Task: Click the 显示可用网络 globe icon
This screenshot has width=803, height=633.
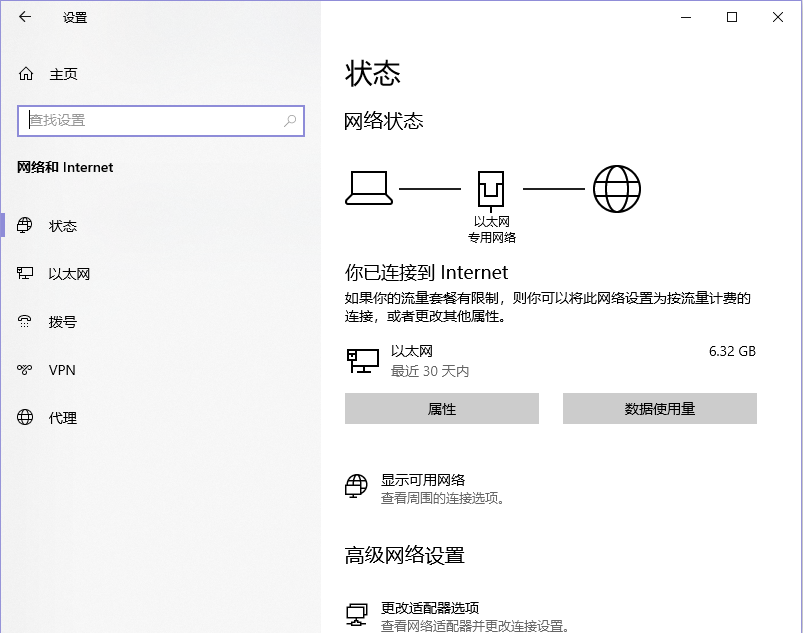Action: pyautogui.click(x=356, y=486)
